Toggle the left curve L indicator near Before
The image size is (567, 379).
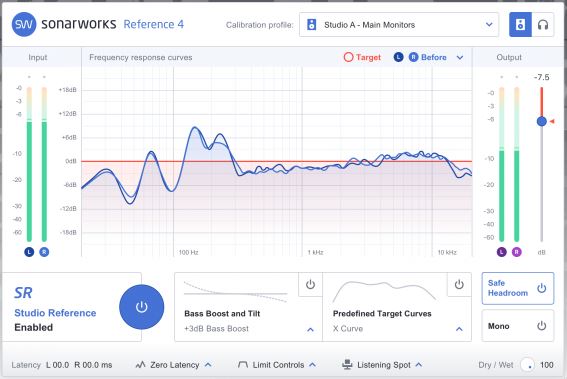coord(398,57)
